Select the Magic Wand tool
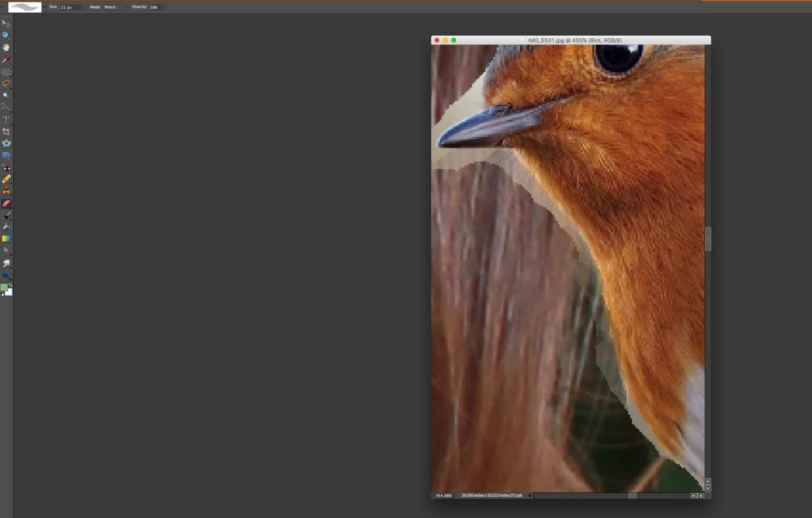This screenshot has height=518, width=812. [x=6, y=95]
